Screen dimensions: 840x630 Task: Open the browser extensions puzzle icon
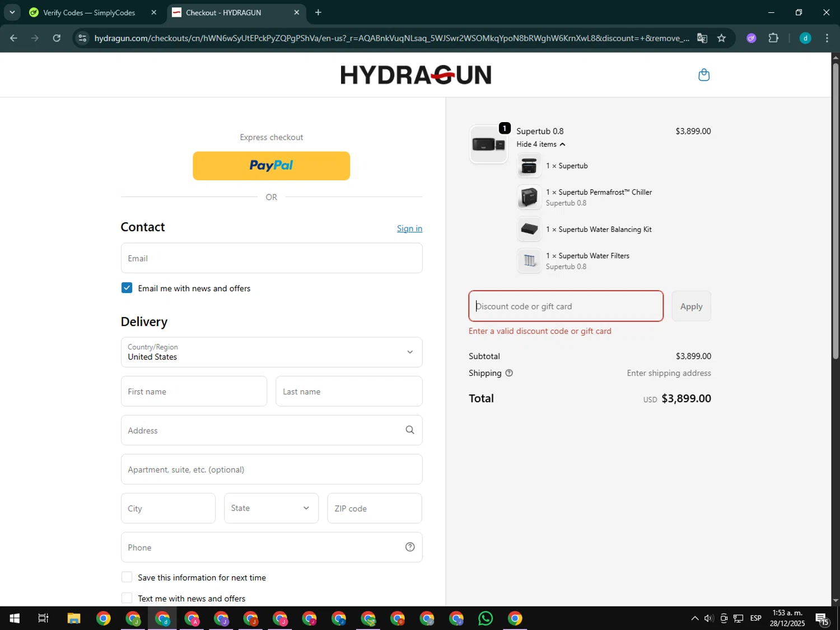773,38
